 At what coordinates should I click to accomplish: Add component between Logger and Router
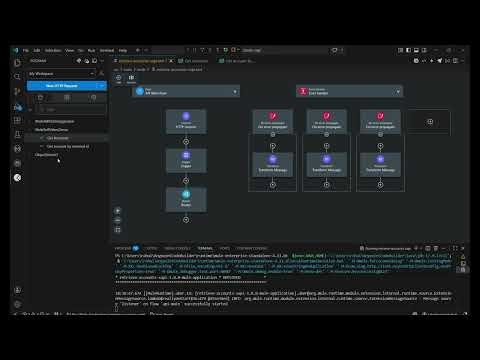186,181
